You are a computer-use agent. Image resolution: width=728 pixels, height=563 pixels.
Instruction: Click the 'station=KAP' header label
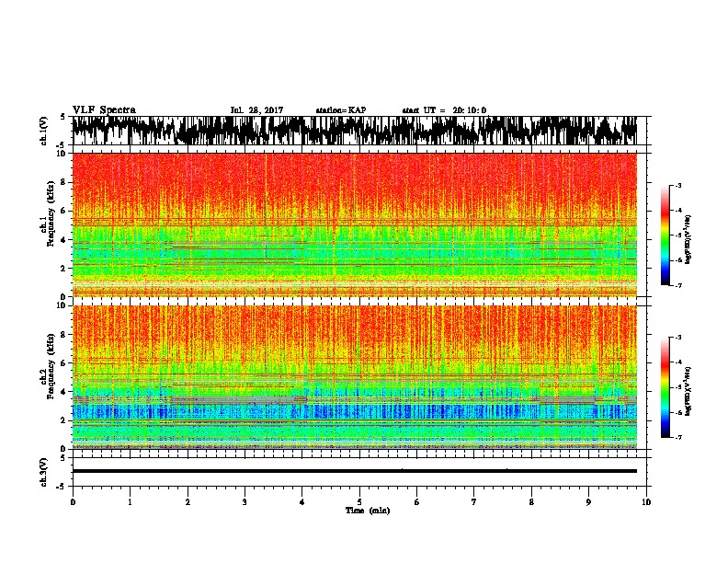(x=341, y=110)
